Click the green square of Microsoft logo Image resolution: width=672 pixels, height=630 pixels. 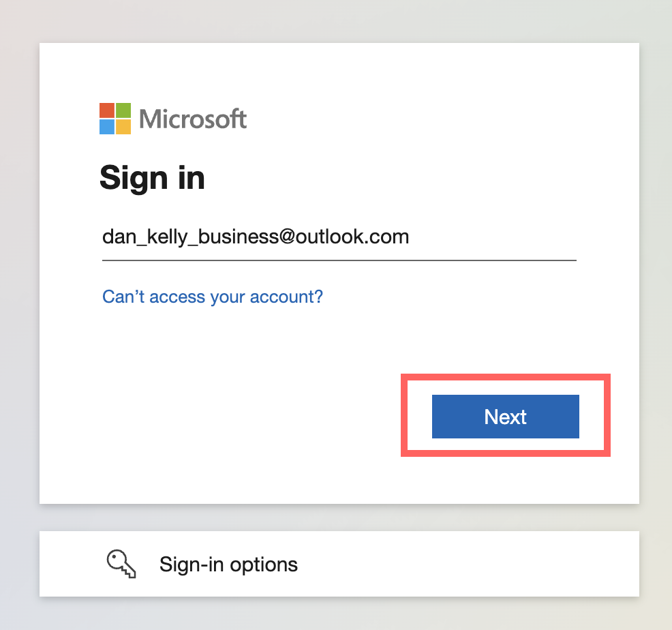coord(123,110)
